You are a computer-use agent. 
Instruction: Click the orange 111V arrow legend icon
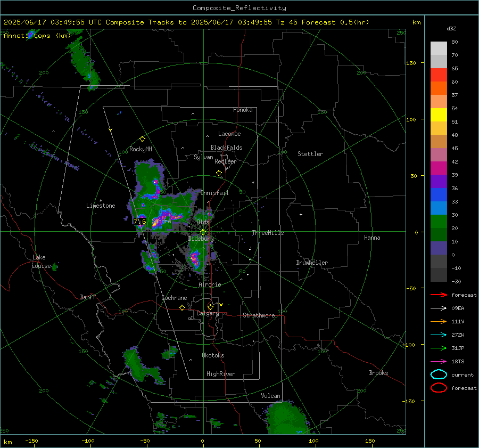pyautogui.click(x=439, y=321)
